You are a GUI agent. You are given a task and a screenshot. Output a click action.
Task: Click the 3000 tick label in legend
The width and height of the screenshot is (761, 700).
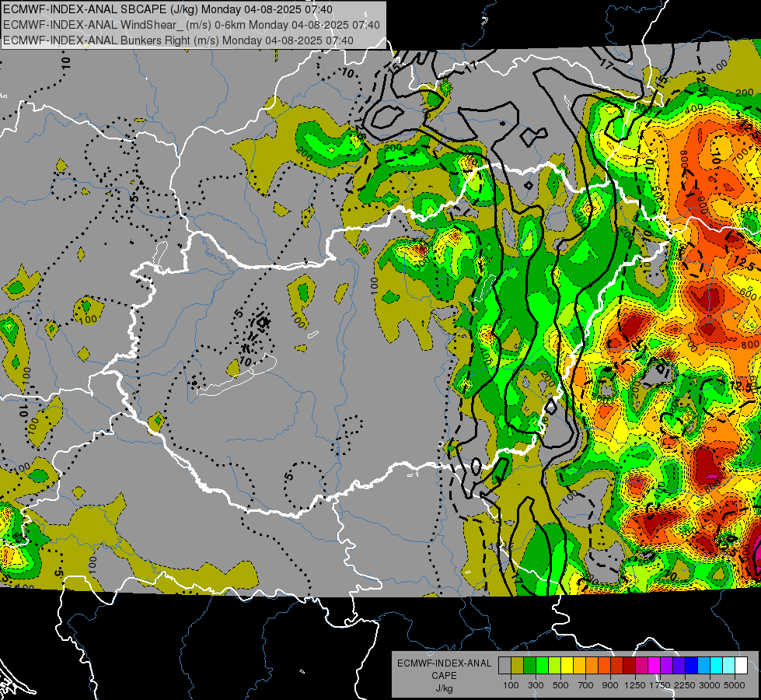tap(710, 685)
